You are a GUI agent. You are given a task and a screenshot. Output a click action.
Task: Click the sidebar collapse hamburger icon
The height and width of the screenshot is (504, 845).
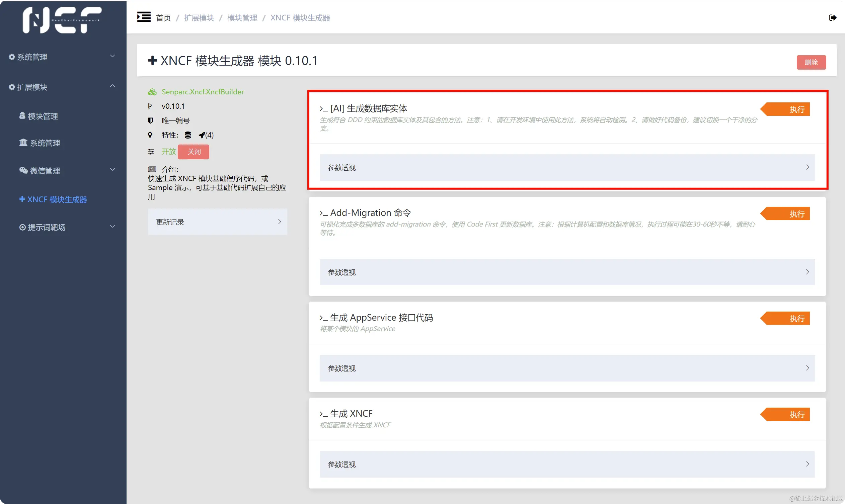click(144, 17)
